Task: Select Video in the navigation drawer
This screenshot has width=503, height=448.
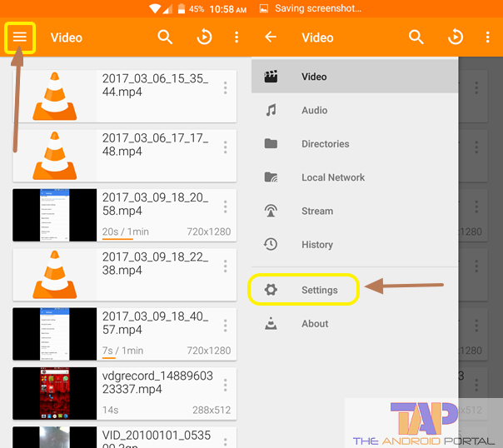Action: 355,77
